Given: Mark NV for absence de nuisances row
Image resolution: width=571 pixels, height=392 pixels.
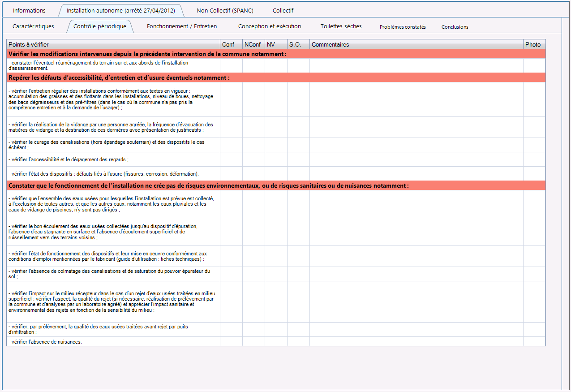Looking at the screenshot, I should coord(276,341).
